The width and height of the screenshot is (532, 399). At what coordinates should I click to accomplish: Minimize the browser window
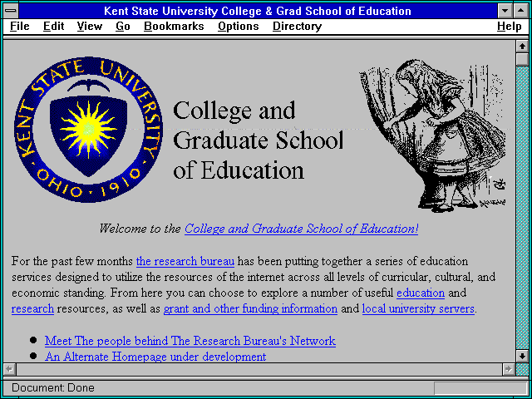tap(505, 11)
